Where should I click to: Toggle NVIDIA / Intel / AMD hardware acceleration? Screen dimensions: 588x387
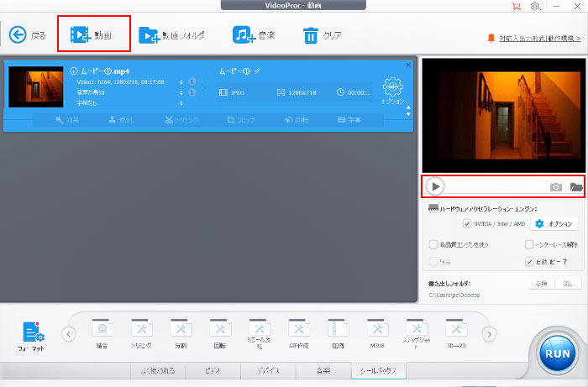(x=466, y=223)
